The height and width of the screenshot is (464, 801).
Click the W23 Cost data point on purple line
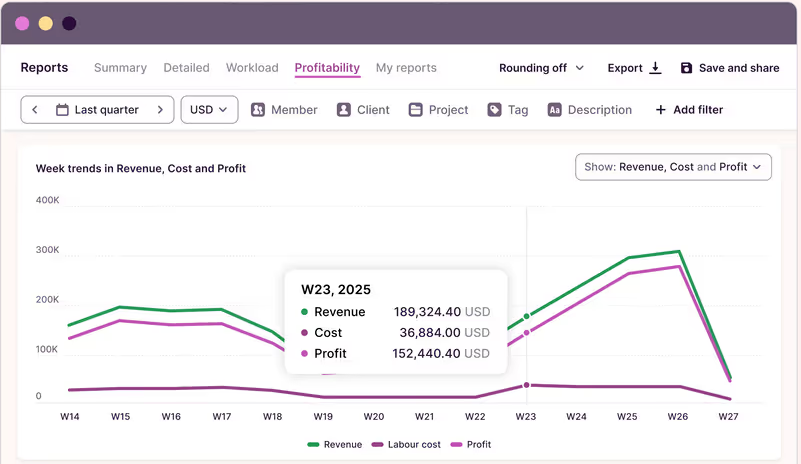[x=527, y=385]
